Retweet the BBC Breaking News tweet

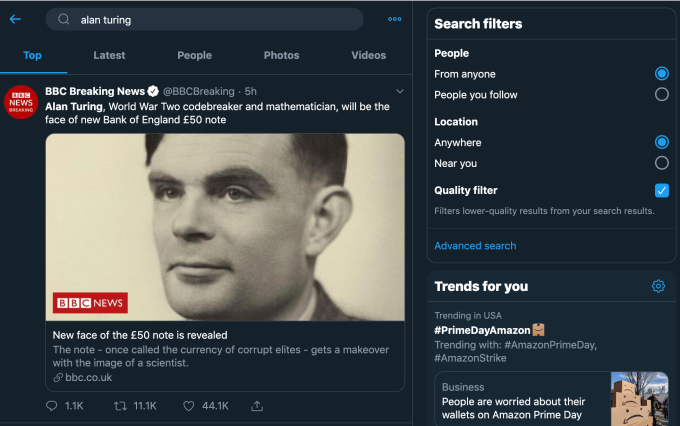click(120, 406)
